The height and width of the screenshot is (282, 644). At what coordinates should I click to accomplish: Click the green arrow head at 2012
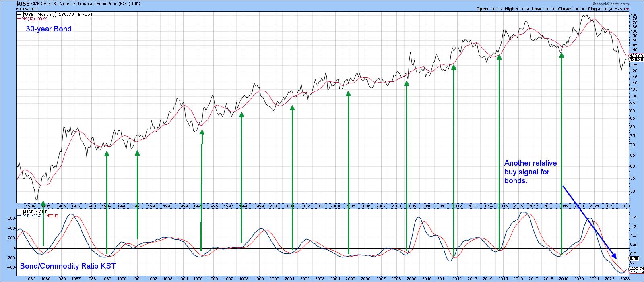click(x=454, y=67)
